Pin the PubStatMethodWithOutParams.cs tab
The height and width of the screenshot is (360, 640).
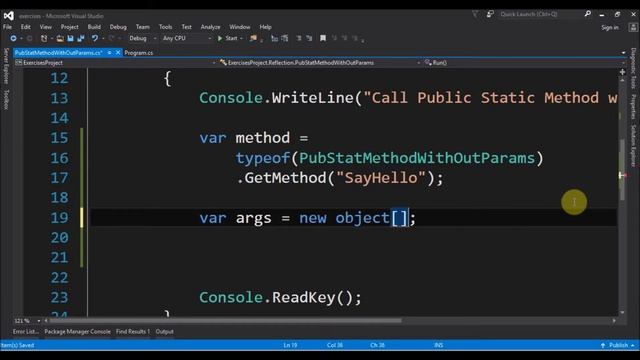pos(109,53)
